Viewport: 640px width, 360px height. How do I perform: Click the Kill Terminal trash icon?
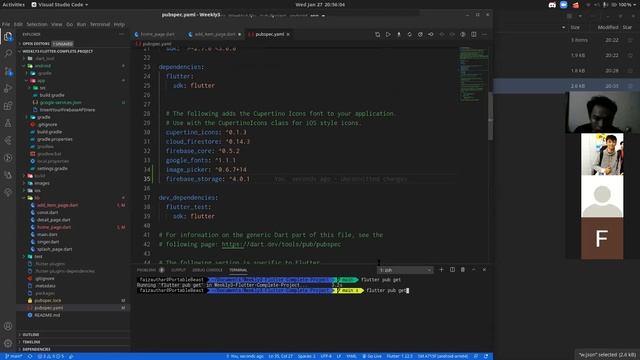463,269
